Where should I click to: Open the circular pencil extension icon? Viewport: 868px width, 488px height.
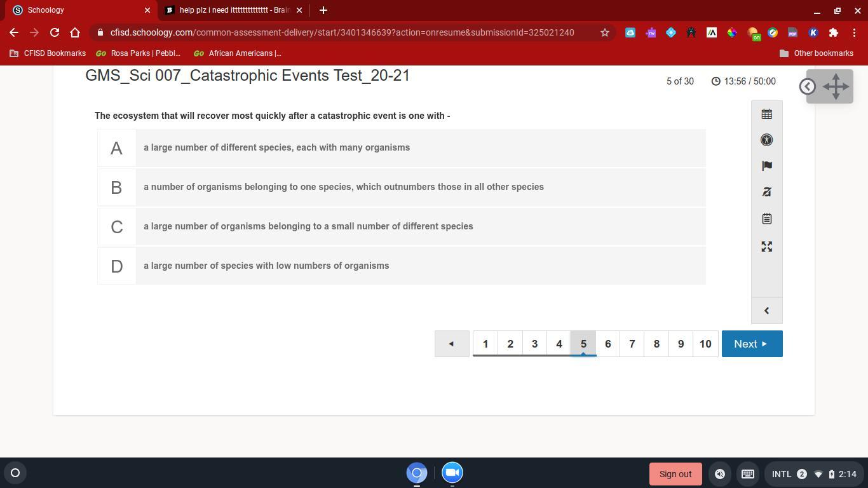point(773,32)
